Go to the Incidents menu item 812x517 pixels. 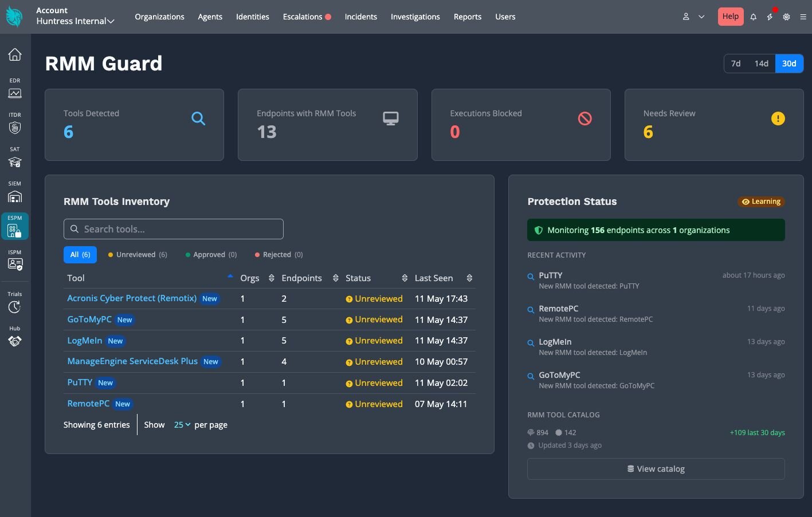tap(361, 17)
